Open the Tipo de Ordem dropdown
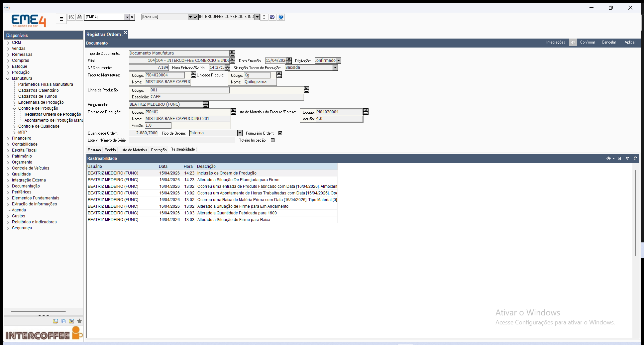 (x=240, y=133)
